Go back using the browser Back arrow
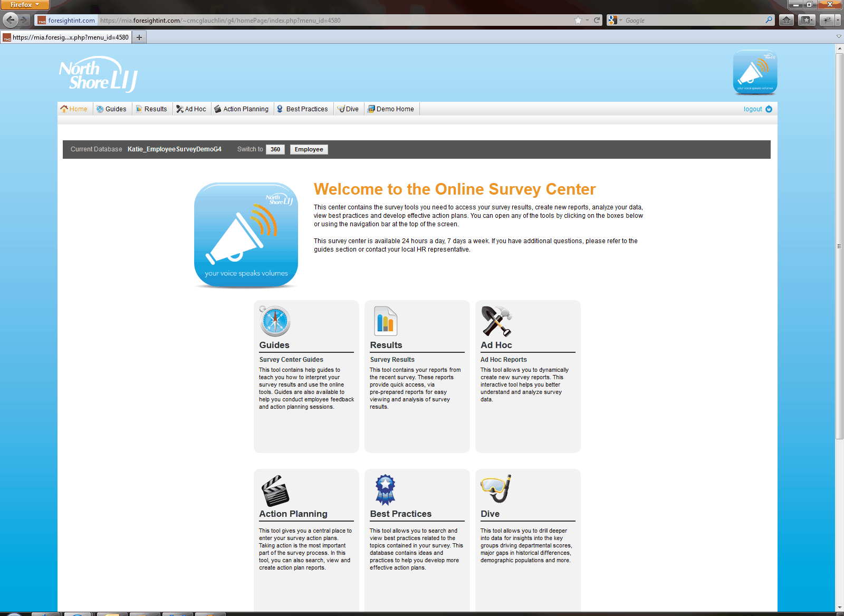 11,20
